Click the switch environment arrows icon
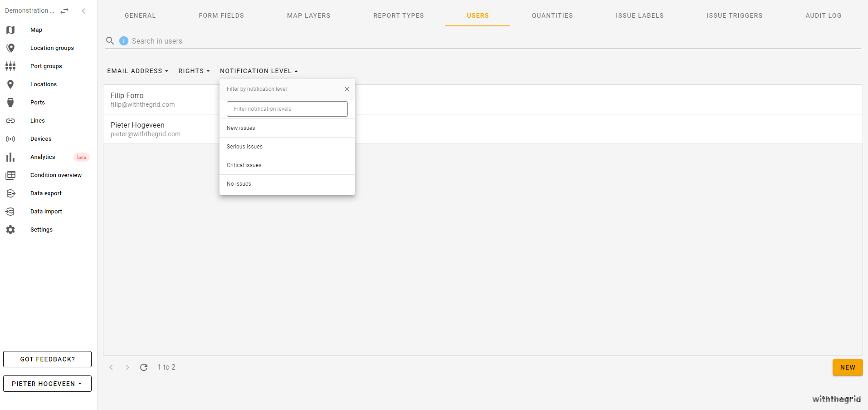 pyautogui.click(x=64, y=11)
